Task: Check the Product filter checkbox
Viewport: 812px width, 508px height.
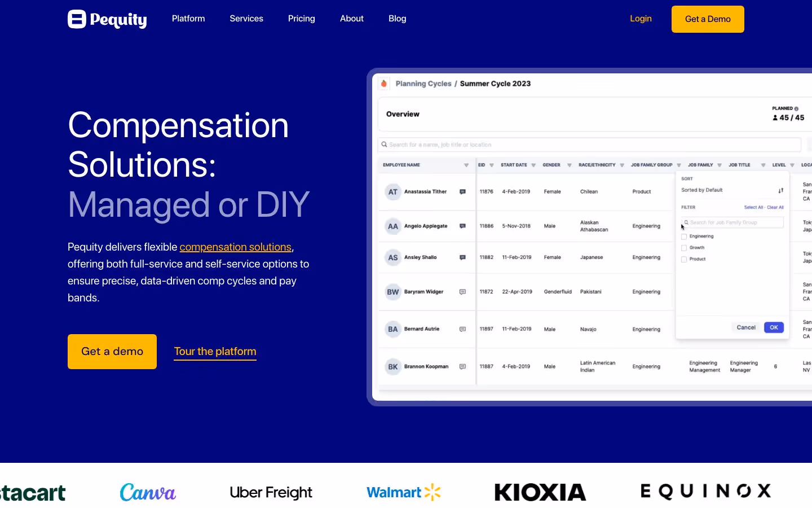Action: point(684,259)
